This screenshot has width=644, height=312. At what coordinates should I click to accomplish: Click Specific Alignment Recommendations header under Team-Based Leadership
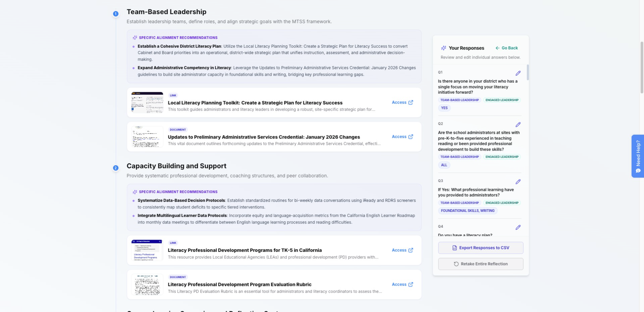178,38
